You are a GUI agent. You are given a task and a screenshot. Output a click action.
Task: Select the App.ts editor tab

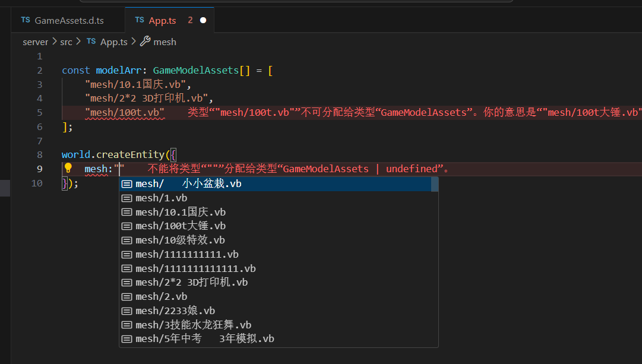pyautogui.click(x=162, y=20)
